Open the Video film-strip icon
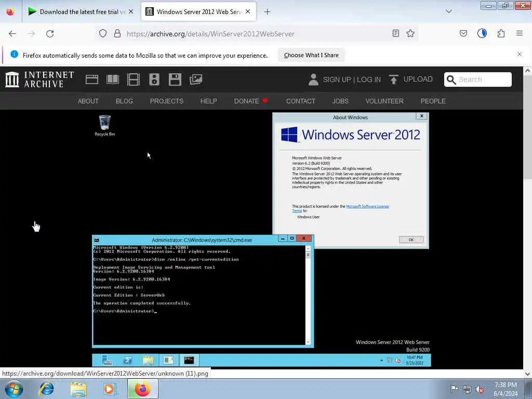The image size is (532, 399). [134, 79]
